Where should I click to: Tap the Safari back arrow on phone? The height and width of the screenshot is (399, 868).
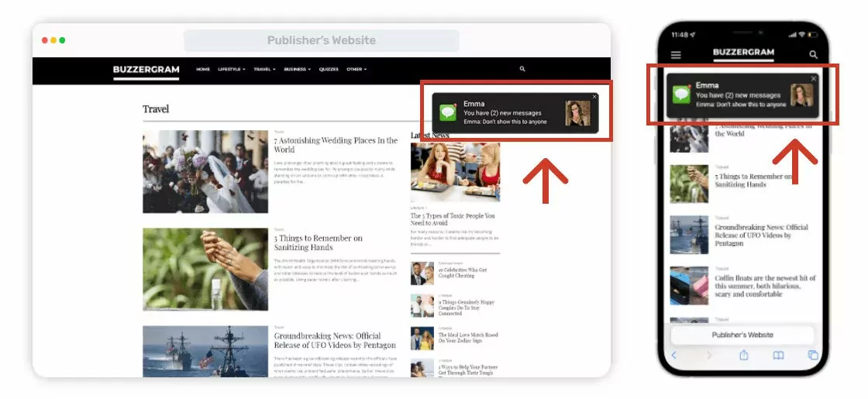click(674, 356)
